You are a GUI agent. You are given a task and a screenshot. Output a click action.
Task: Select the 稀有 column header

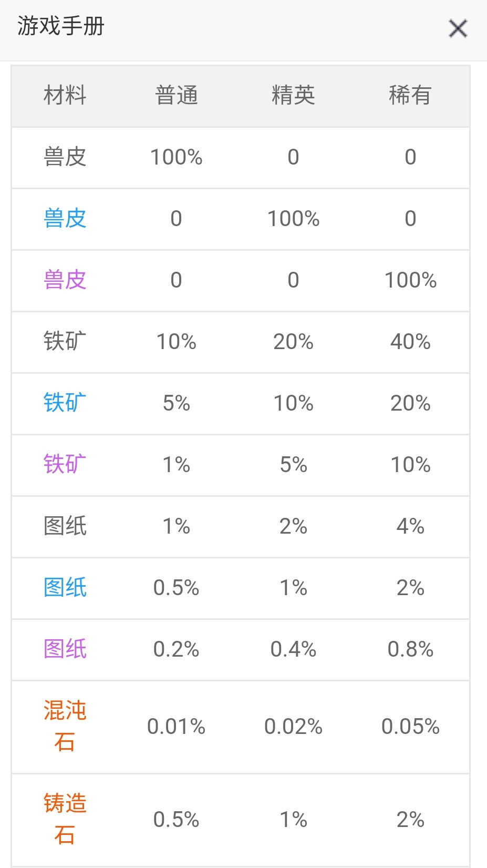click(x=410, y=96)
